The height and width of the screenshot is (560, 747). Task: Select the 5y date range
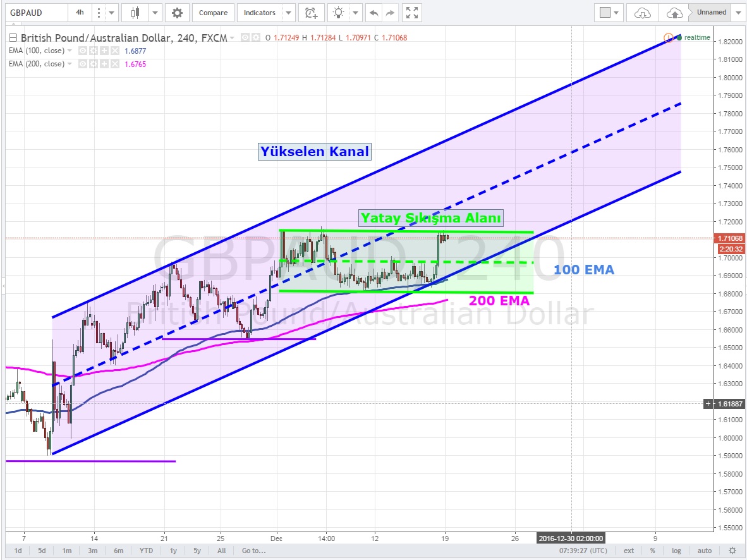197,551
